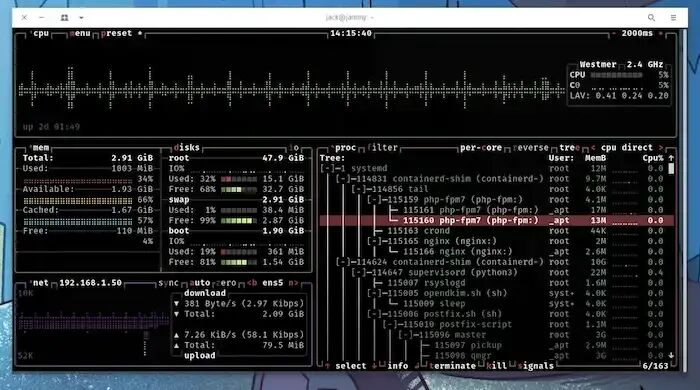
Task: Open the new tab icon in title bar
Action: pyautogui.click(x=64, y=17)
